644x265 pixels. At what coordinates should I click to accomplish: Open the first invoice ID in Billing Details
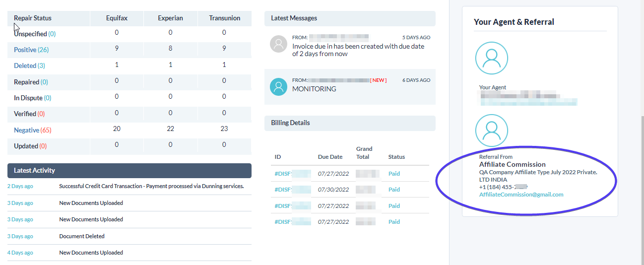[x=292, y=174]
